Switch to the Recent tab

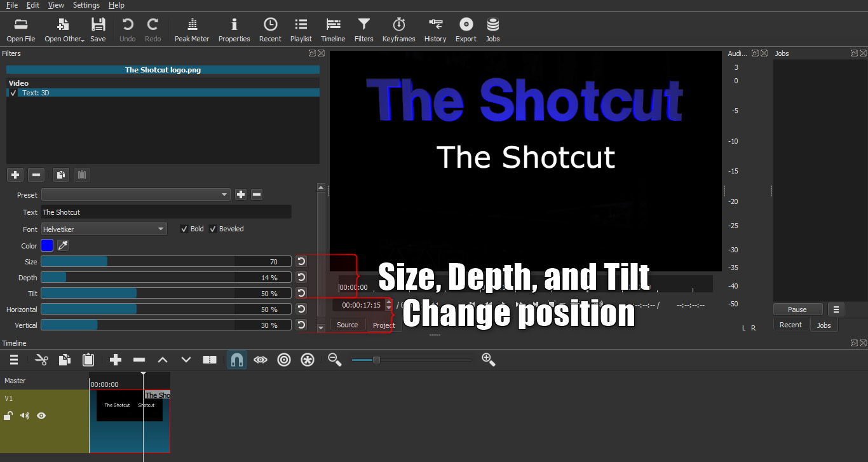coord(790,325)
